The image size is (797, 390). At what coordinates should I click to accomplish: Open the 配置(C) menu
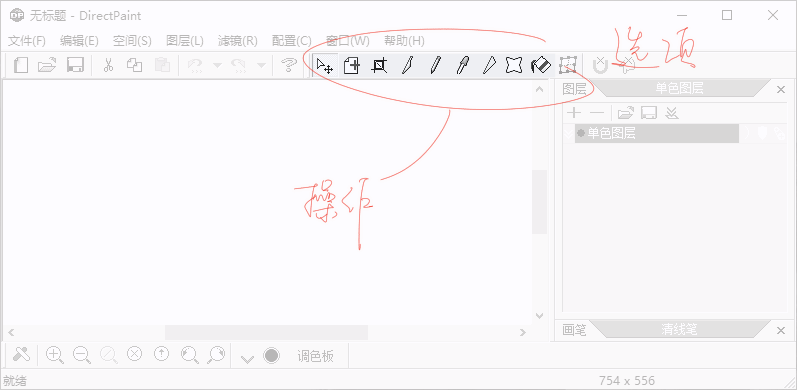(x=291, y=41)
